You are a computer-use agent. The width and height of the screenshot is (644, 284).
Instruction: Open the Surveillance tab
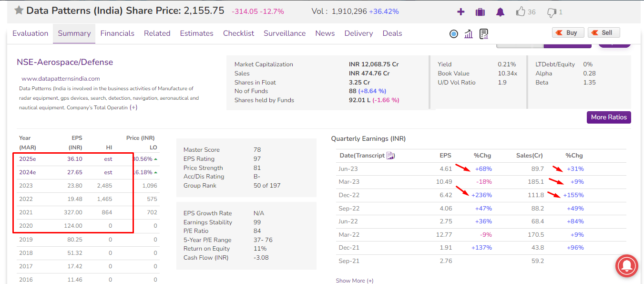285,33
